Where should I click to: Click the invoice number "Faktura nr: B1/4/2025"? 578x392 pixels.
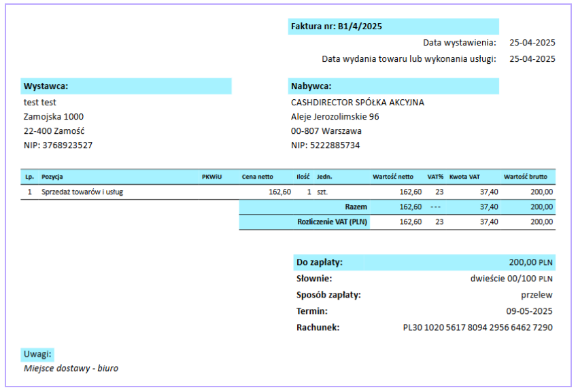[336, 26]
